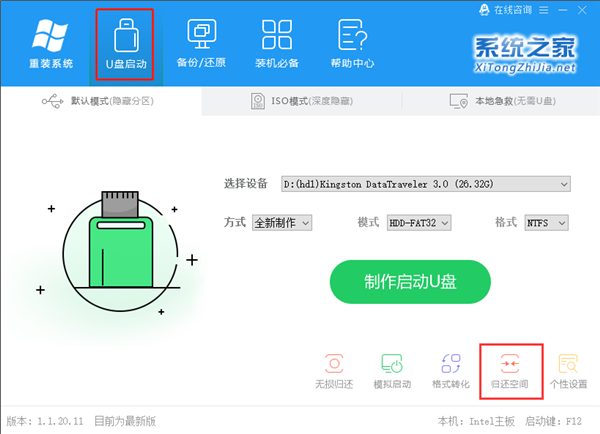Click the 模拟启动 simulate boot icon

click(392, 372)
